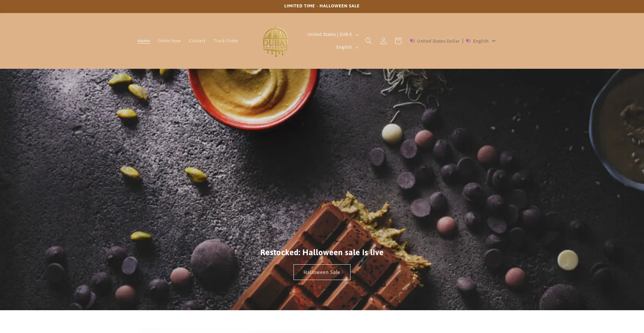644x333 pixels.
Task: Open the Order Now page
Action: click(169, 41)
